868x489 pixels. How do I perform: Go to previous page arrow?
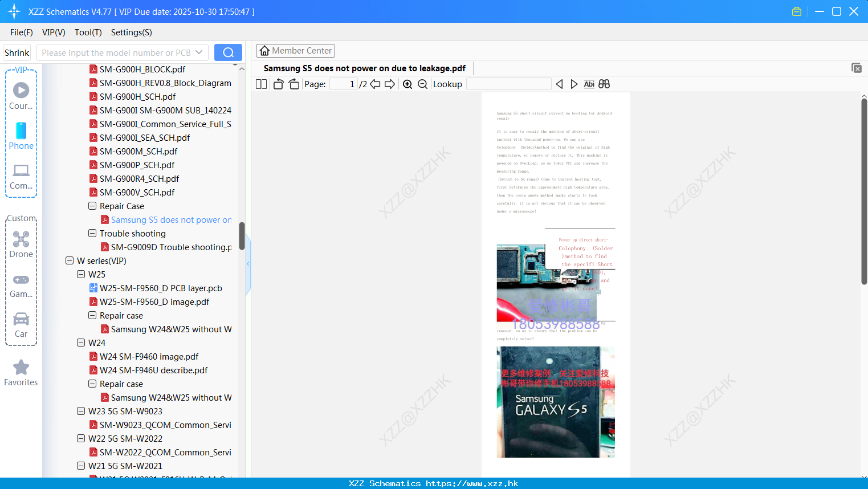tap(375, 84)
